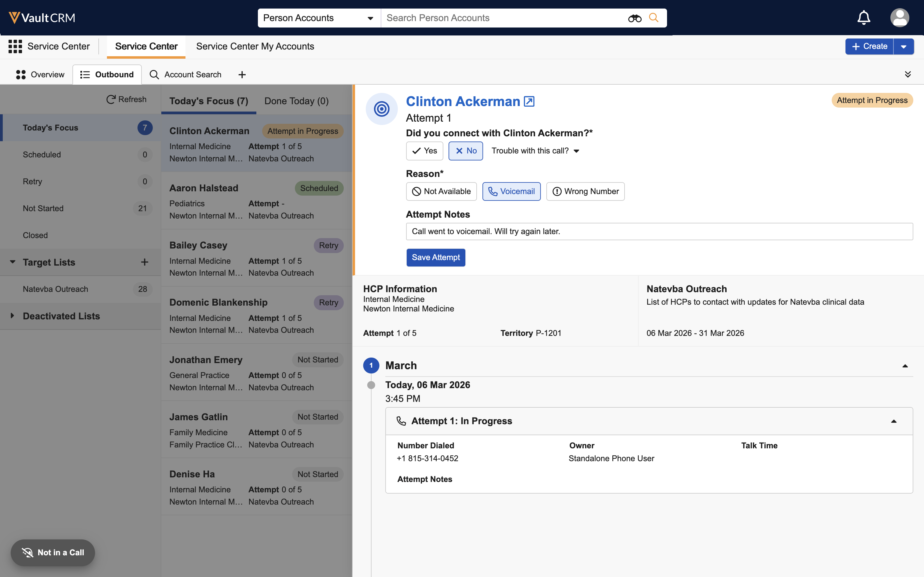This screenshot has width=924, height=577.
Task: Open the user profile avatar
Action: (x=899, y=17)
